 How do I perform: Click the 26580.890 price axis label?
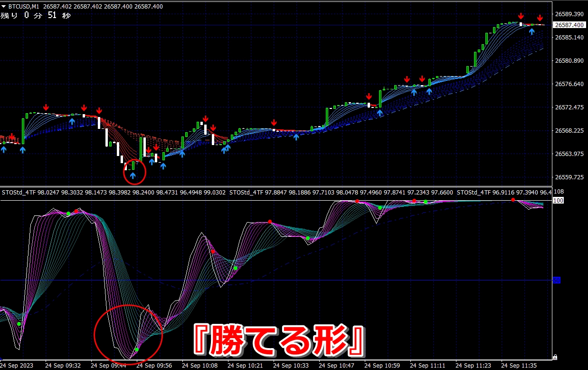tap(569, 60)
